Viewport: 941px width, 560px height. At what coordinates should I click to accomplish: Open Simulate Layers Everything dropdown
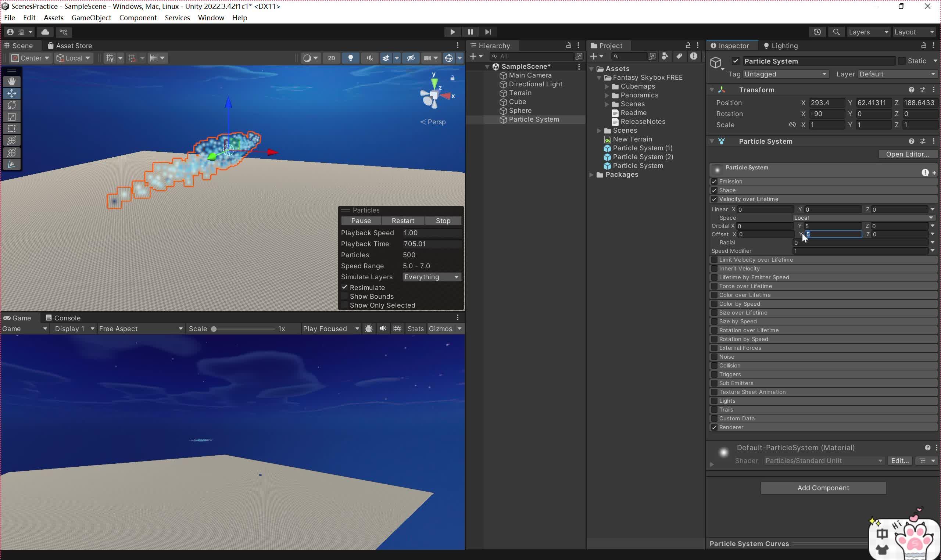(x=432, y=277)
